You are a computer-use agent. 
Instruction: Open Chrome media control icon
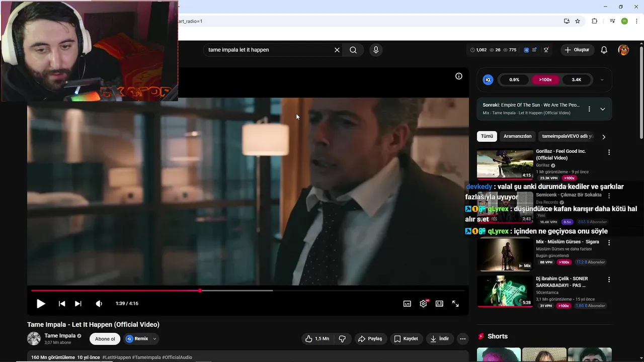[x=612, y=21]
